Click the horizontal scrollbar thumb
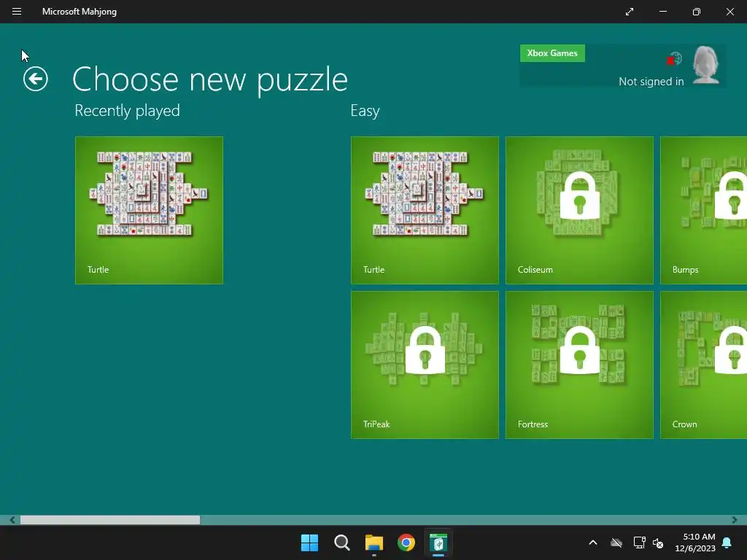This screenshot has height=560, width=747. [110, 520]
